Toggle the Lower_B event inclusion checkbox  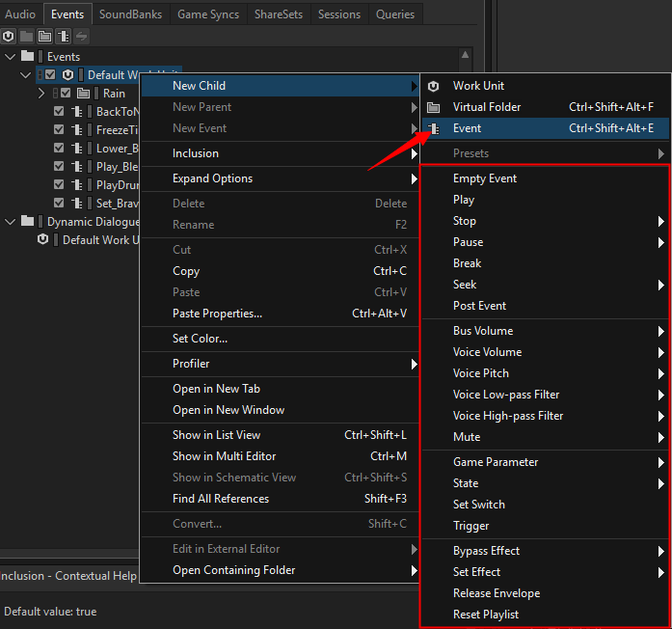point(59,148)
